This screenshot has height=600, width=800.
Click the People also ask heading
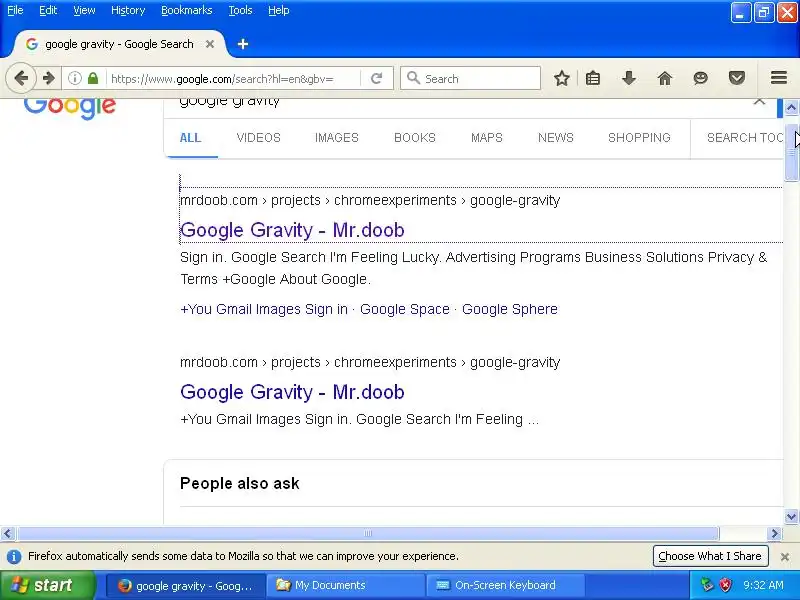click(240, 484)
